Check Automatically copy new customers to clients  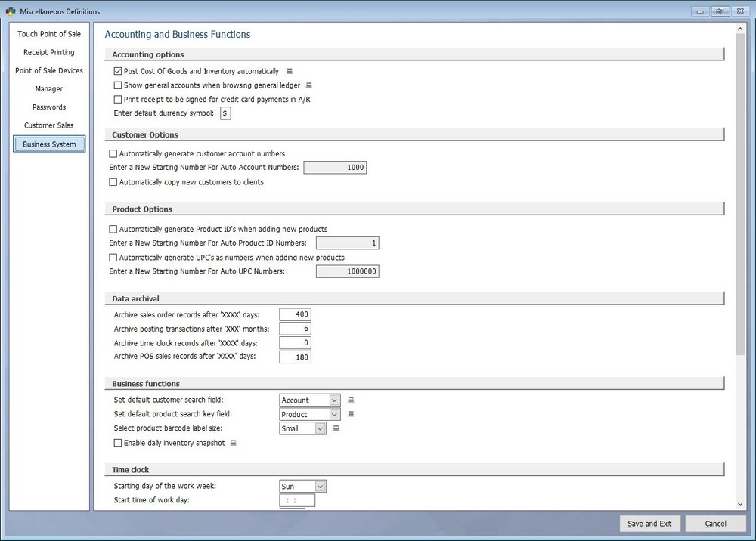[x=113, y=181]
